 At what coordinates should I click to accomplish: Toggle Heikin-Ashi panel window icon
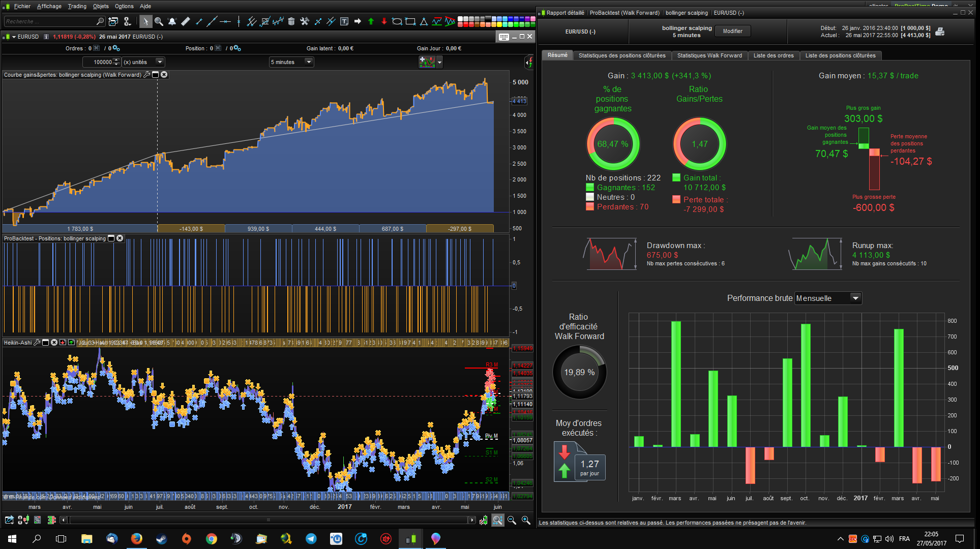45,343
